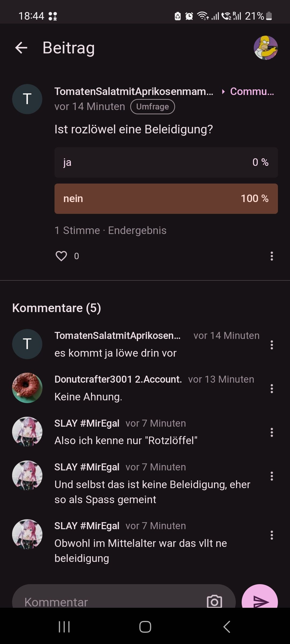
Task: Open options for "Keine Ahnung." comment
Action: pyautogui.click(x=272, y=389)
